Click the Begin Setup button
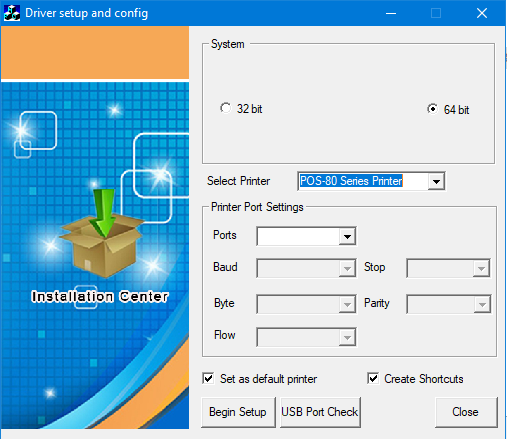507x439 pixels. [238, 412]
